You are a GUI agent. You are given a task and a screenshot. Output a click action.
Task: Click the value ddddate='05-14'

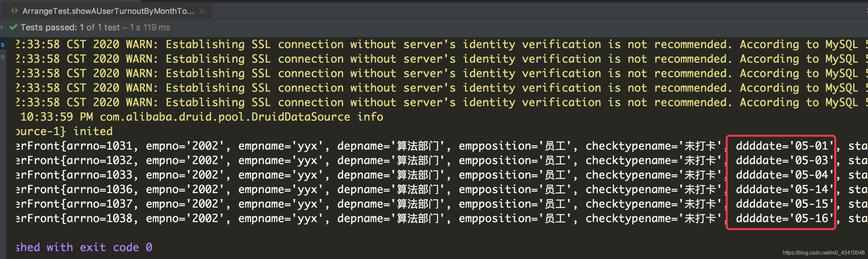(x=785, y=189)
